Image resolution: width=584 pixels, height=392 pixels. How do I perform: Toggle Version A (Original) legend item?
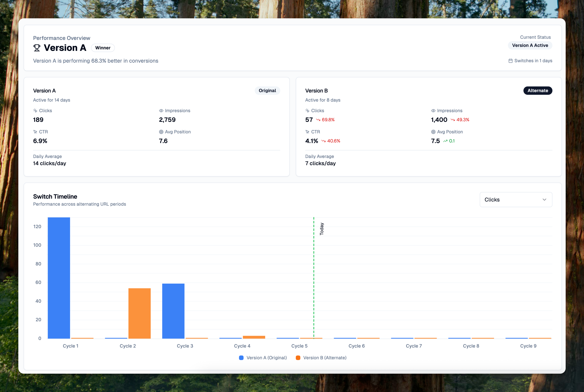point(263,358)
